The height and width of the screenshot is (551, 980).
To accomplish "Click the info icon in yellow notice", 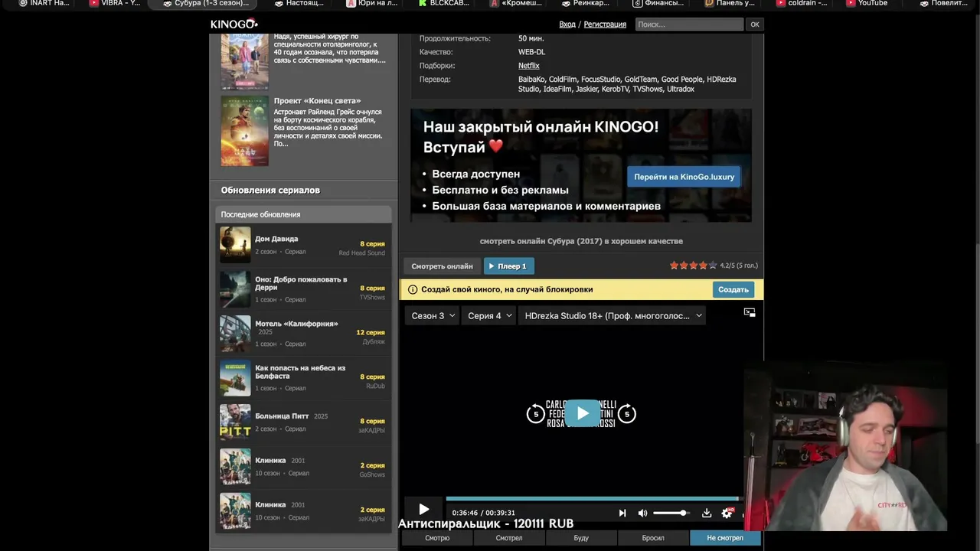I will click(x=413, y=289).
